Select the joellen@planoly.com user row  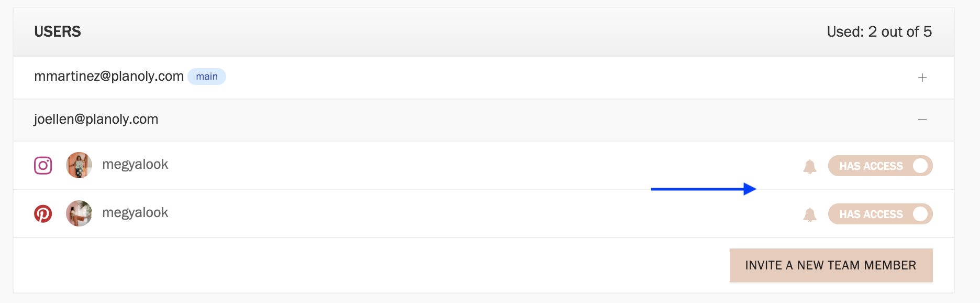tap(484, 120)
